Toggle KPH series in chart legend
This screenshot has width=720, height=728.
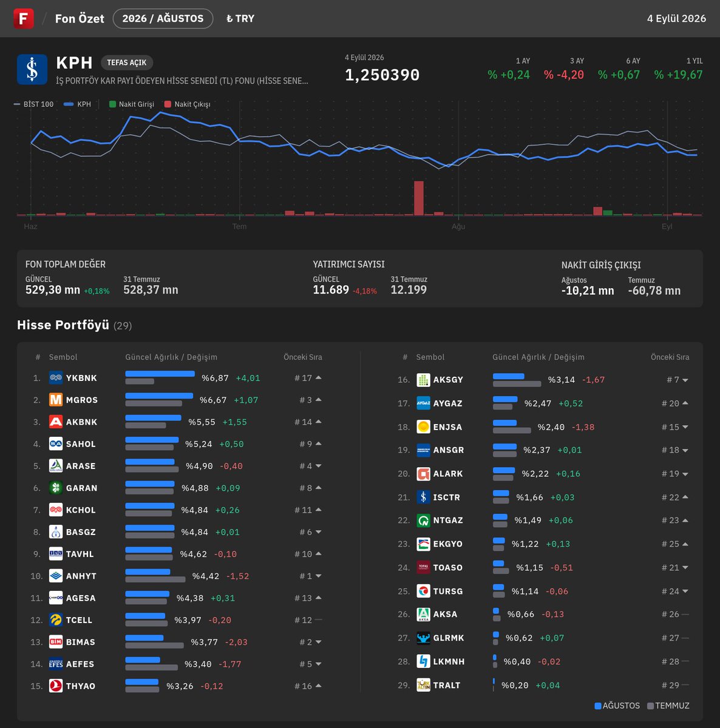point(77,104)
